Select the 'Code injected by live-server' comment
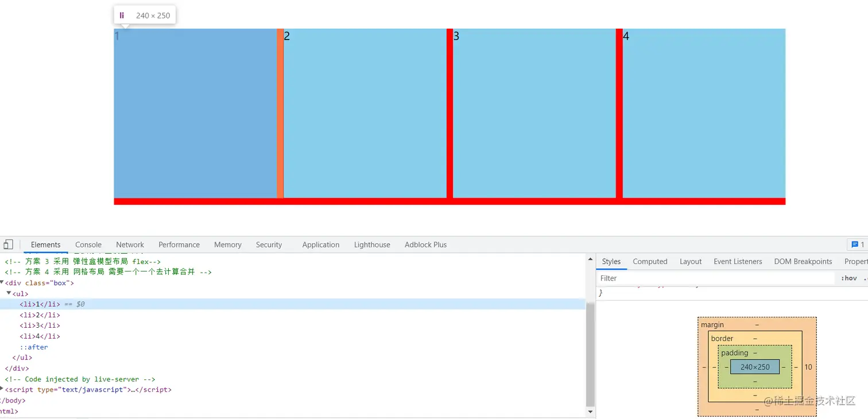Viewport: 868px width, 419px height. [80, 379]
